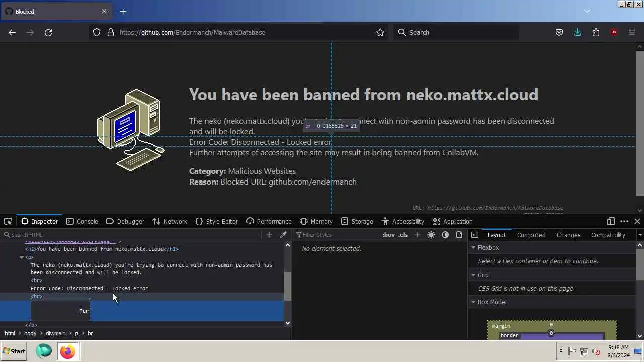
Task: Switch to the Inspector tab
Action: click(x=40, y=221)
